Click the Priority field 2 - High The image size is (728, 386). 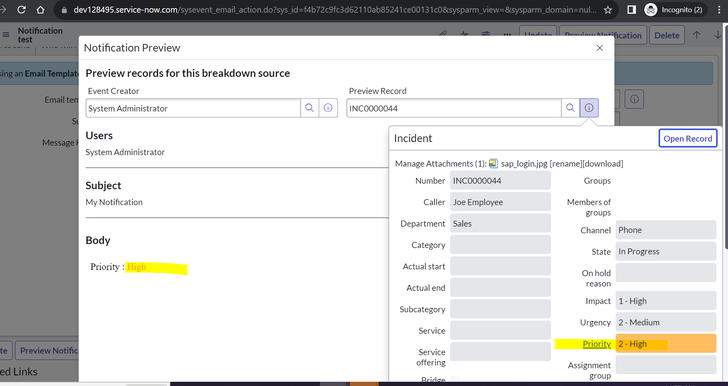pos(666,344)
